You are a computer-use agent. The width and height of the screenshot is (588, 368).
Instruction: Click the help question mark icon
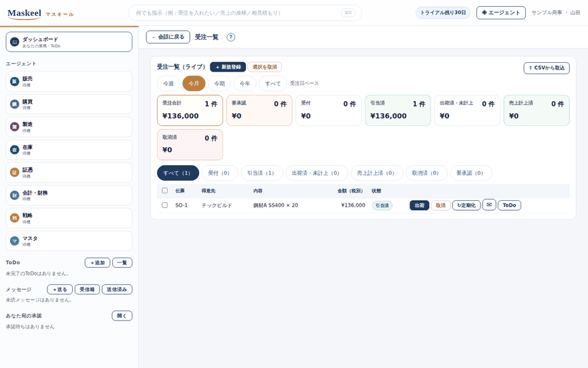(x=231, y=37)
